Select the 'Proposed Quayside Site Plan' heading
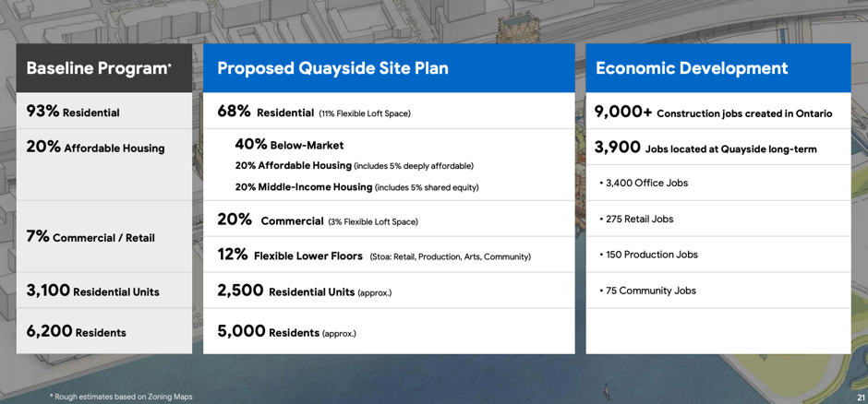This screenshot has height=404, width=868. (332, 68)
